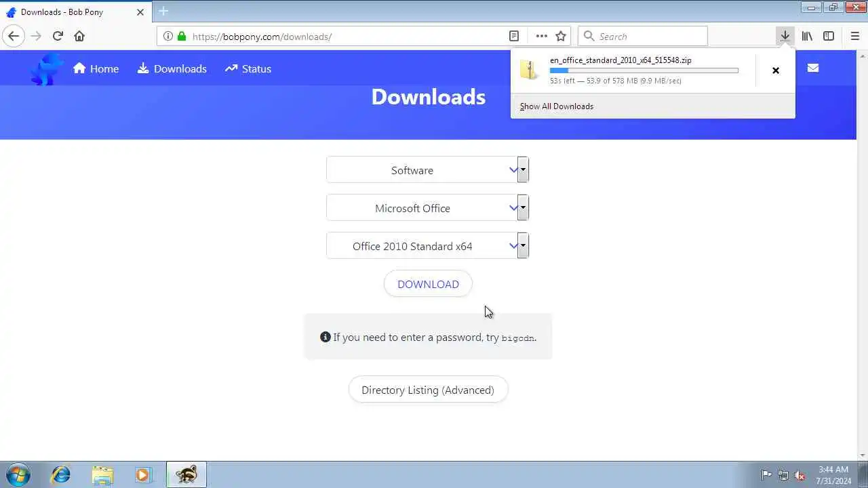Screen dimensions: 868x488
Task: Click the Bob Pony blue logo
Action: point(47,68)
